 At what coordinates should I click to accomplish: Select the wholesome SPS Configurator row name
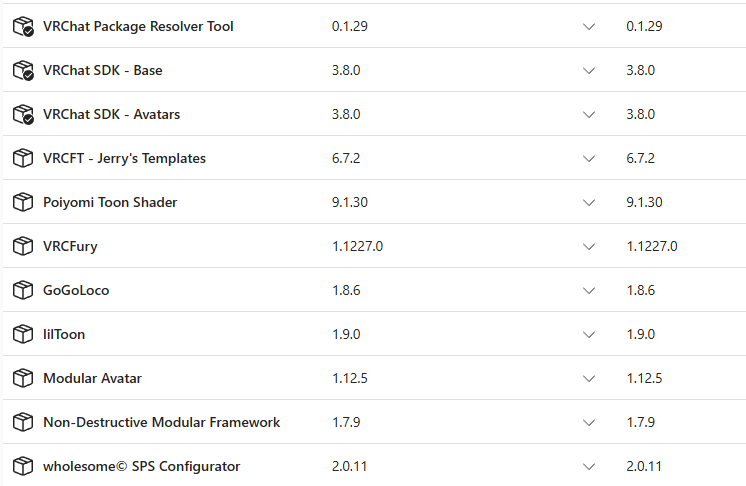tap(142, 467)
